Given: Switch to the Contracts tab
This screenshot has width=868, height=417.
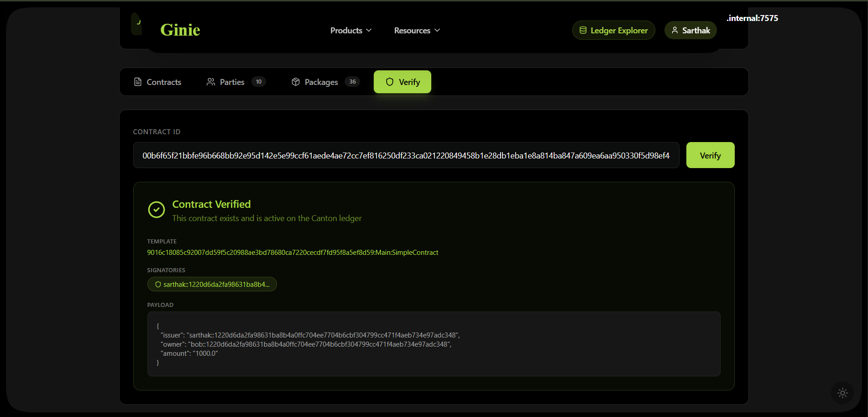Looking at the screenshot, I should point(157,82).
